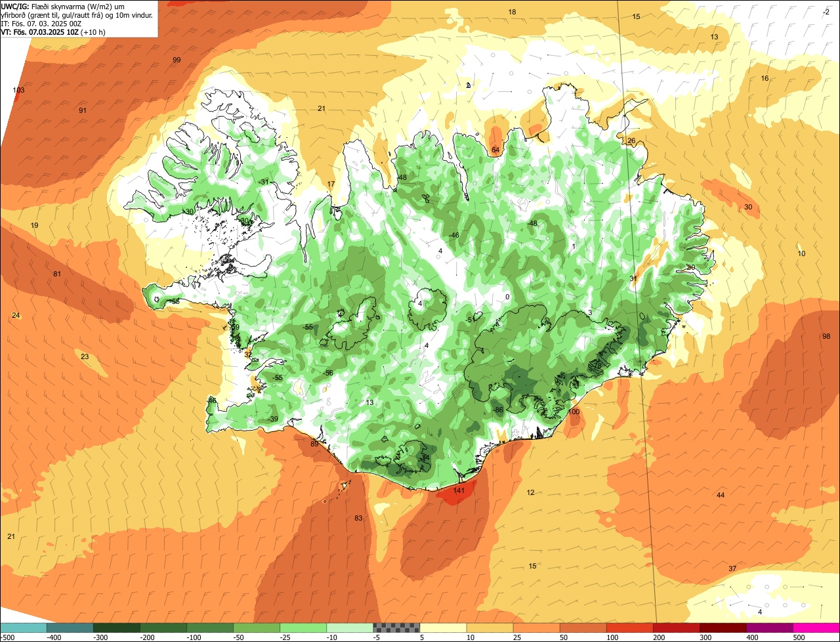Click the '103' value at the far left edge
The height and width of the screenshot is (642, 840).
[x=18, y=90]
